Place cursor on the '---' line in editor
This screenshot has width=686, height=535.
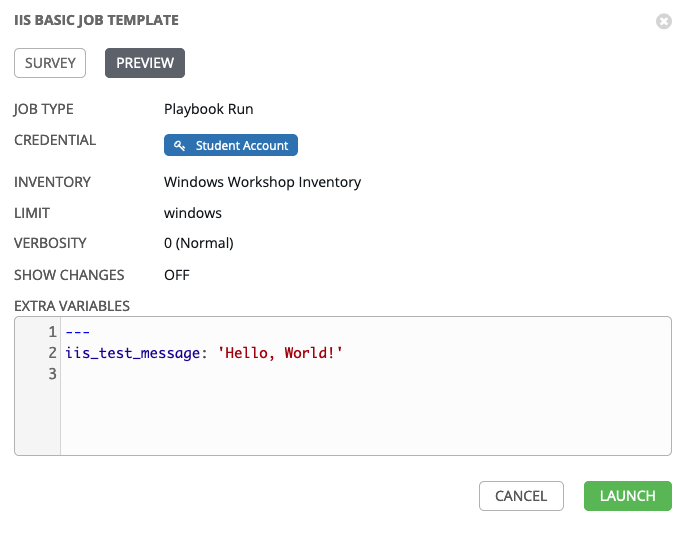tap(77, 332)
